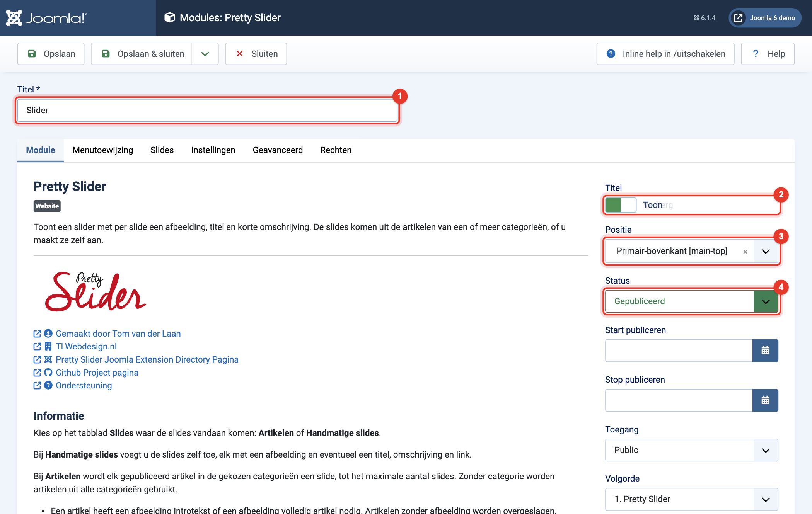
Task: Click Opslaan & sluiten button
Action: click(142, 54)
